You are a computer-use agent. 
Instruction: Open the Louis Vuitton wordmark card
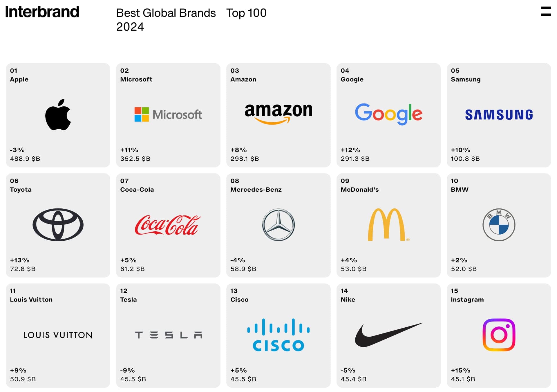(58, 335)
